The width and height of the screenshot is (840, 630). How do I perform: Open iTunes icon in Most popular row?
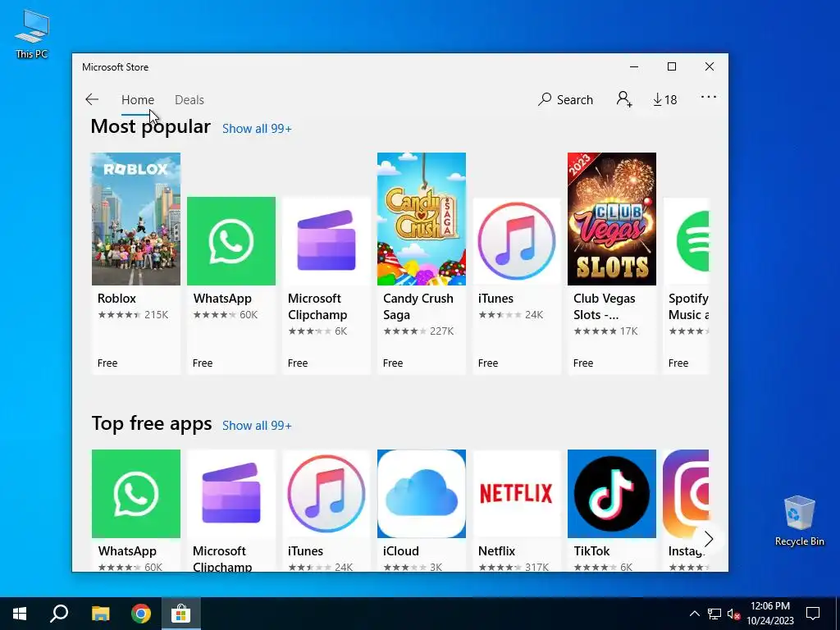[517, 241]
